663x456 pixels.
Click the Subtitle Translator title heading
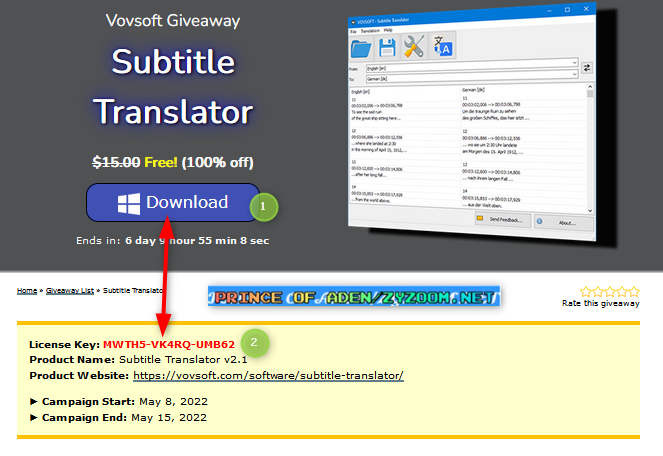click(173, 87)
